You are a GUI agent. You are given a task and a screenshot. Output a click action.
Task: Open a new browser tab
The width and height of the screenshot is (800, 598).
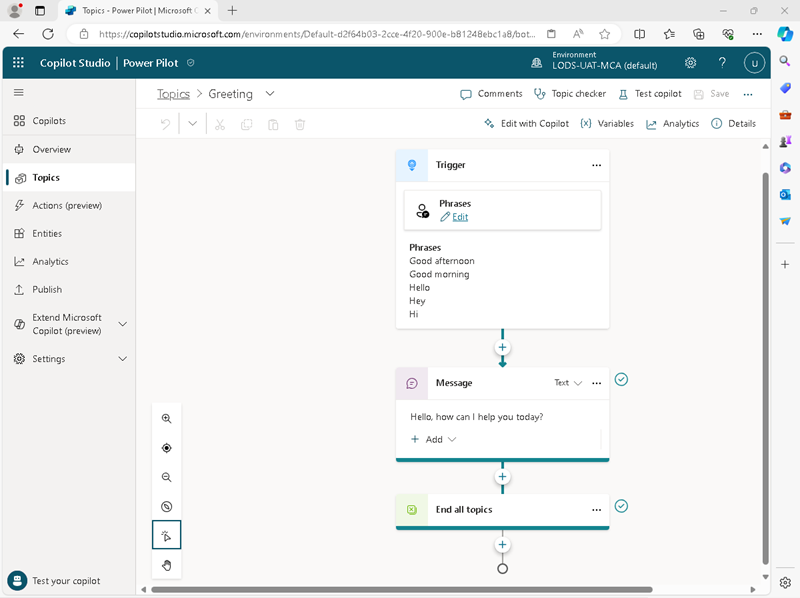point(232,11)
